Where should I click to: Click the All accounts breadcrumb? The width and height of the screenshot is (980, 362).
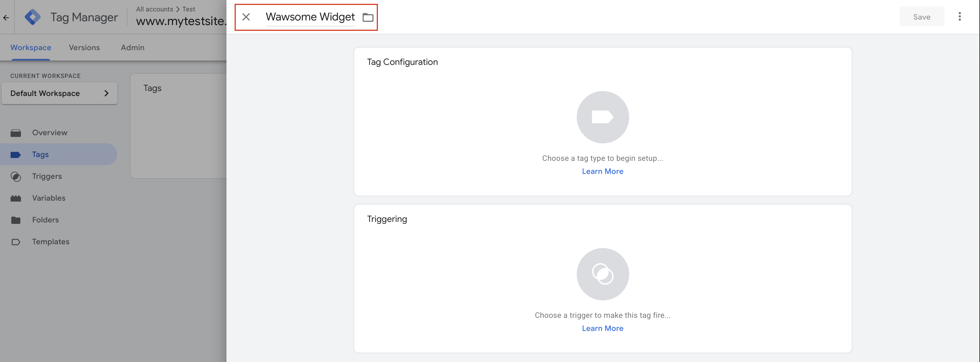point(154,9)
